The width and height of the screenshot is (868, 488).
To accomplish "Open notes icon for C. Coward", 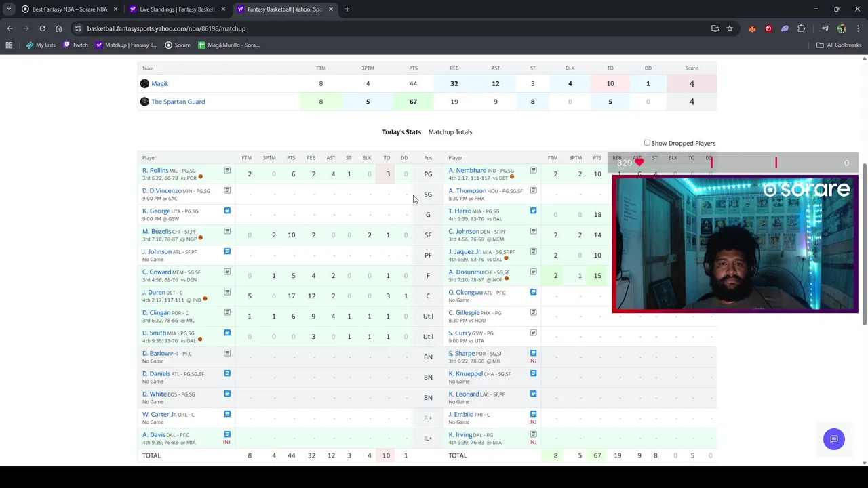I will point(227,272).
